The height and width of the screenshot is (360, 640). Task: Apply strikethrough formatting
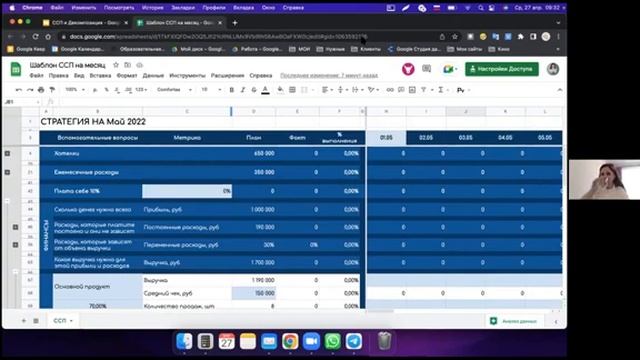pyautogui.click(x=254, y=90)
